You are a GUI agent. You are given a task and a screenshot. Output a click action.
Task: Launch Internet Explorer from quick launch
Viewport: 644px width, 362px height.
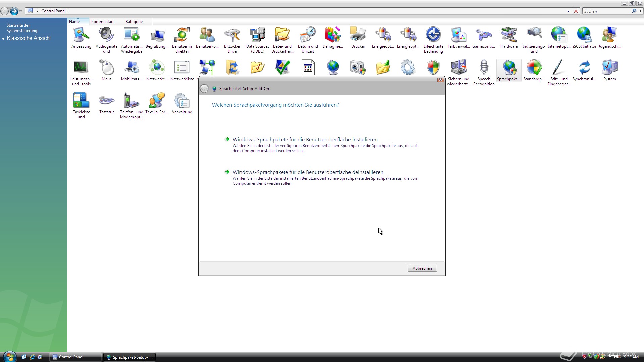coord(32,357)
